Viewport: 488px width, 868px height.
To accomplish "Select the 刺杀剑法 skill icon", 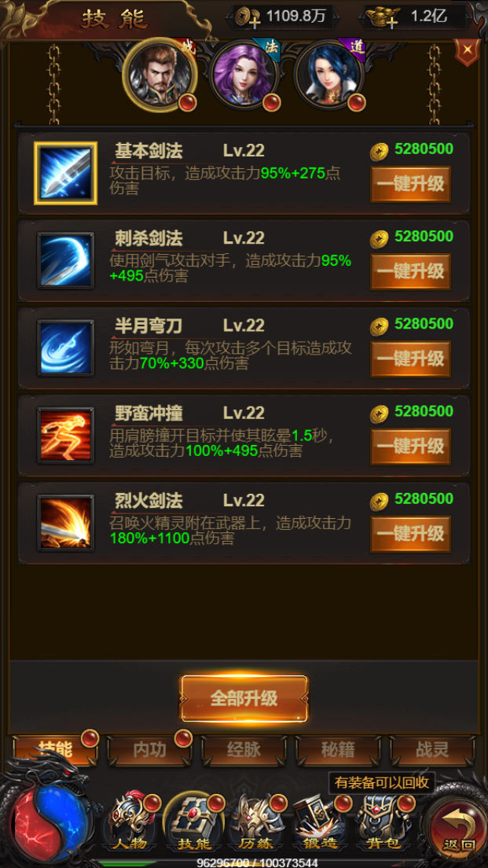I will point(65,261).
